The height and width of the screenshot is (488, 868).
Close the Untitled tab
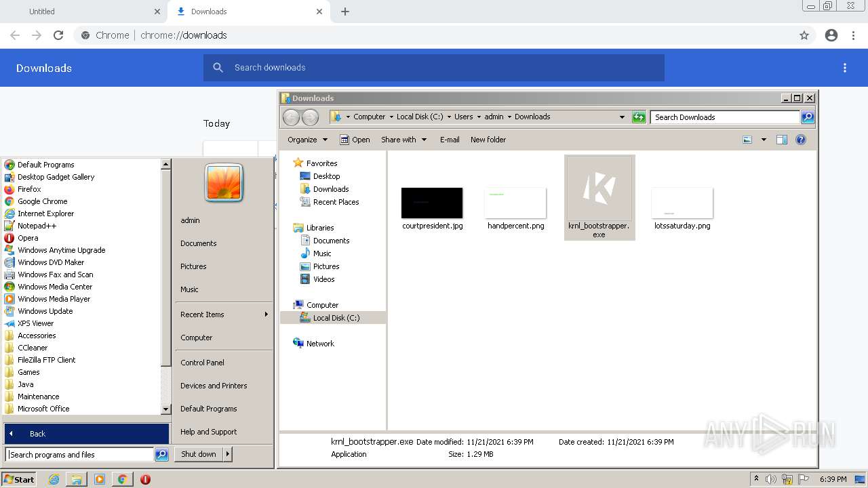[x=157, y=12]
